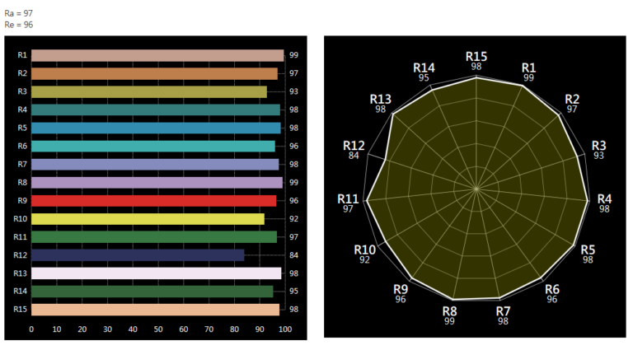Select the yellow R10 bar
The image size is (633, 364).
coord(148,219)
